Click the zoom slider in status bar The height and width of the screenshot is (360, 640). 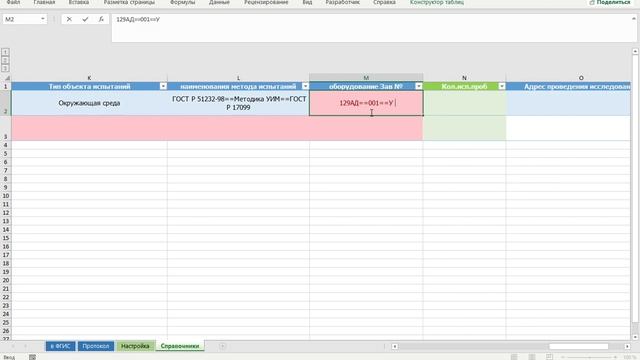[590, 357]
